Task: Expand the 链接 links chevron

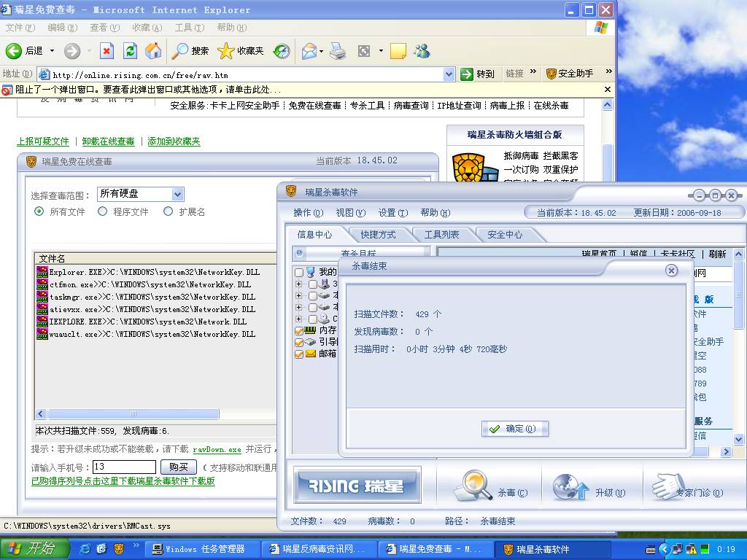Action: (x=533, y=71)
